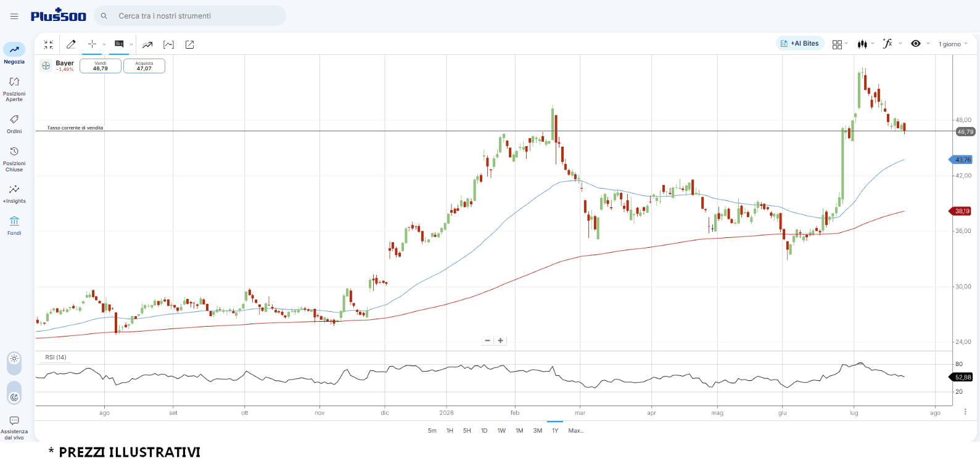Select the 5m timeframe tab
The height and width of the screenshot is (461, 980).
[x=432, y=431]
